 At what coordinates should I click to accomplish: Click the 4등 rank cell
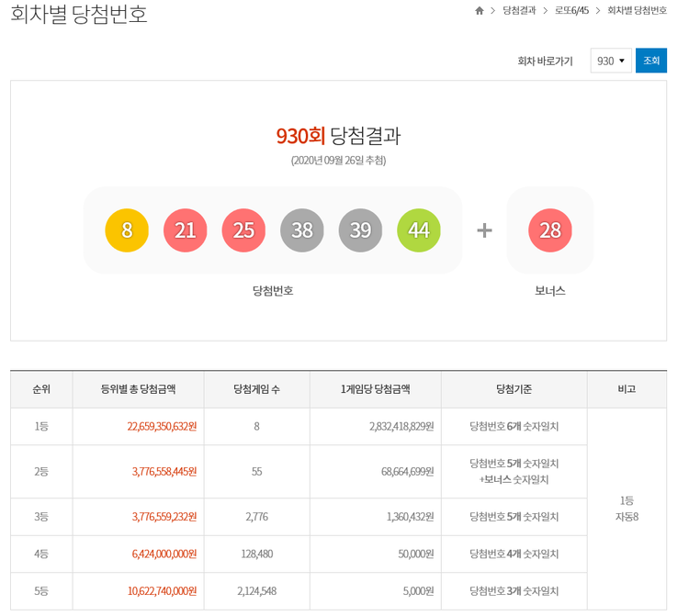[x=41, y=554]
